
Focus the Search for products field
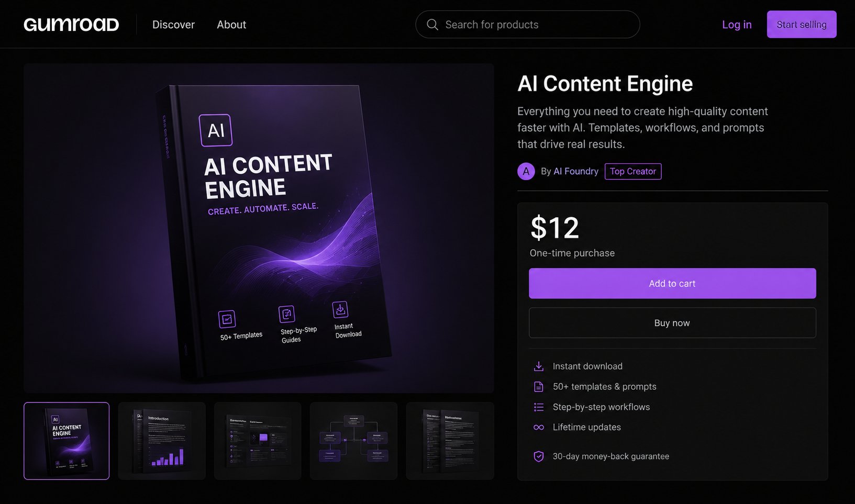coord(528,25)
